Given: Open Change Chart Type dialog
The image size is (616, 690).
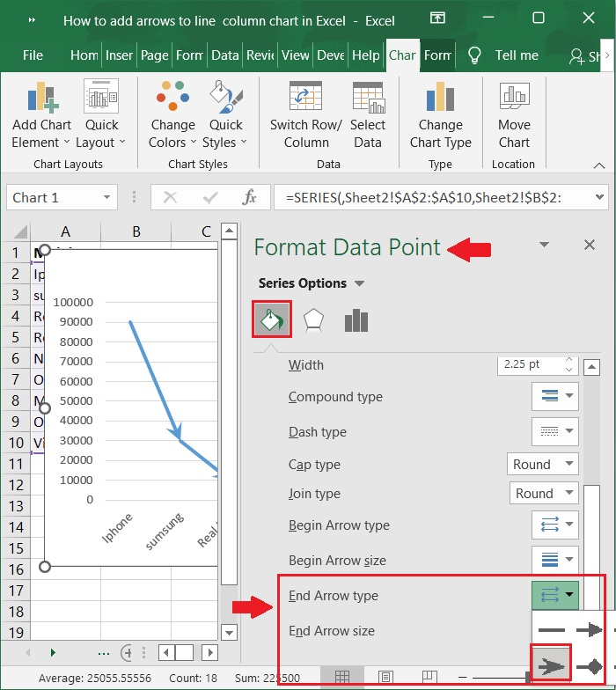Looking at the screenshot, I should pos(440,98).
